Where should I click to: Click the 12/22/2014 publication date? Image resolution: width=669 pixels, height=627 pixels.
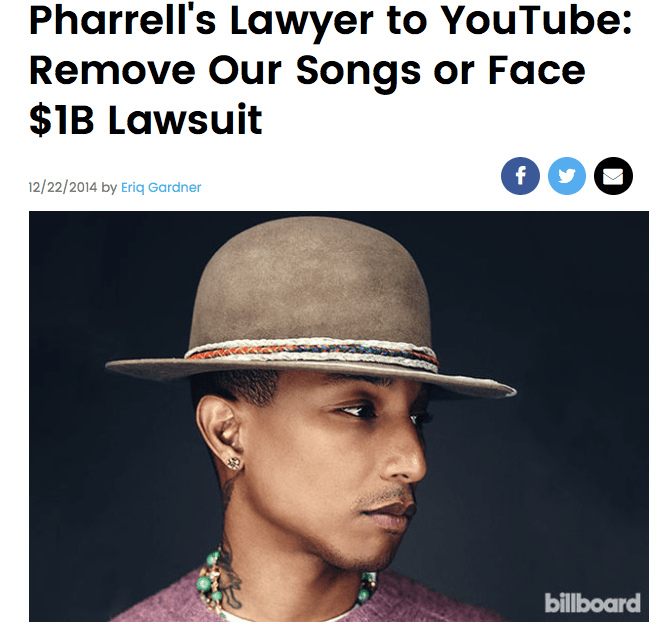pyautogui.click(x=63, y=187)
